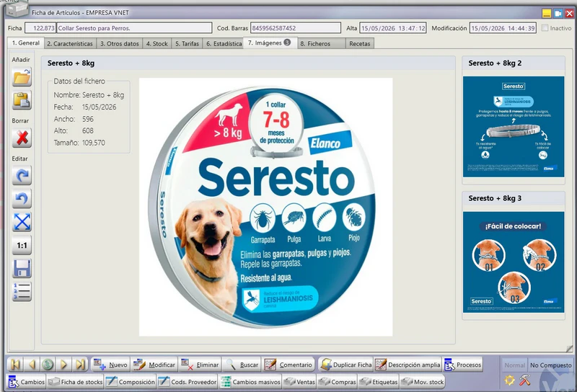Toggle the Inactivo checkbox
Screen dimensions: 577x392
[545, 28]
